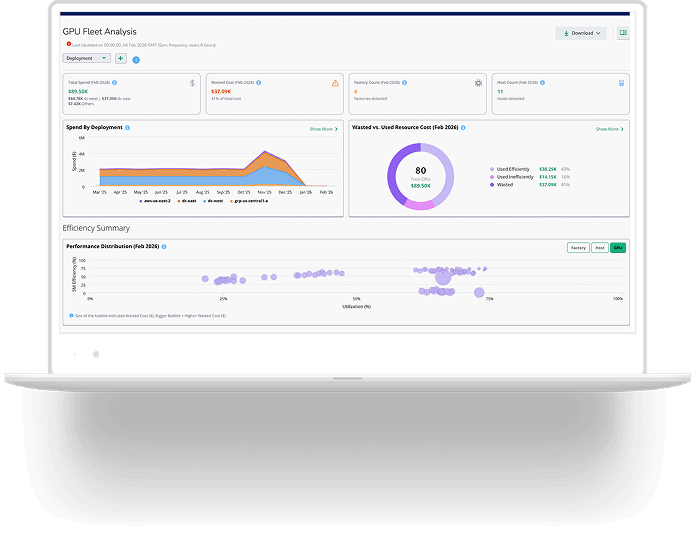Viewport: 691px width, 534px height.
Task: Click the Factory Count value 6
Action: (x=356, y=92)
